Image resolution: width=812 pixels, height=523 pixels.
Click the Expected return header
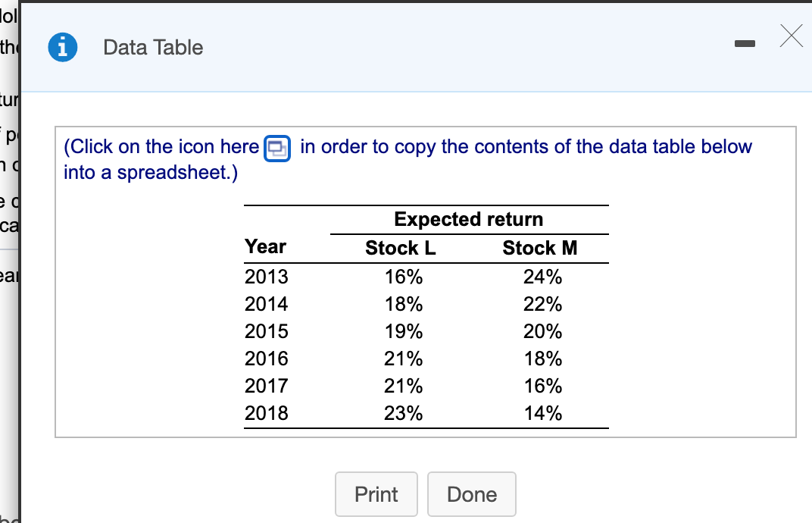[468, 219]
